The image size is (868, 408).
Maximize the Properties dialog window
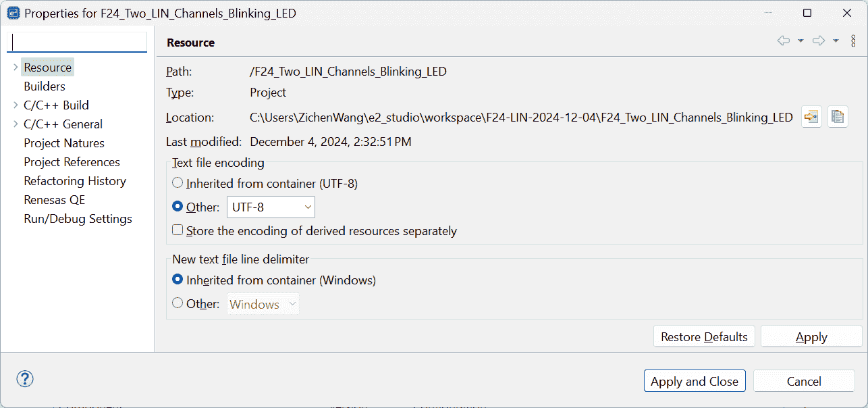(807, 13)
